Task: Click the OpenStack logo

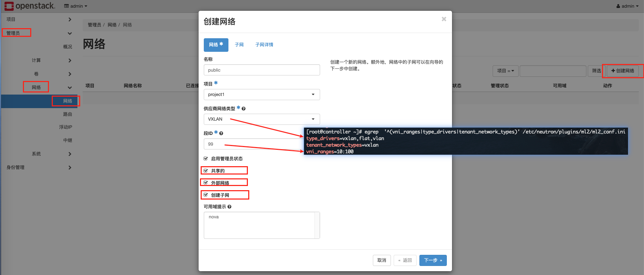Action: click(30, 6)
